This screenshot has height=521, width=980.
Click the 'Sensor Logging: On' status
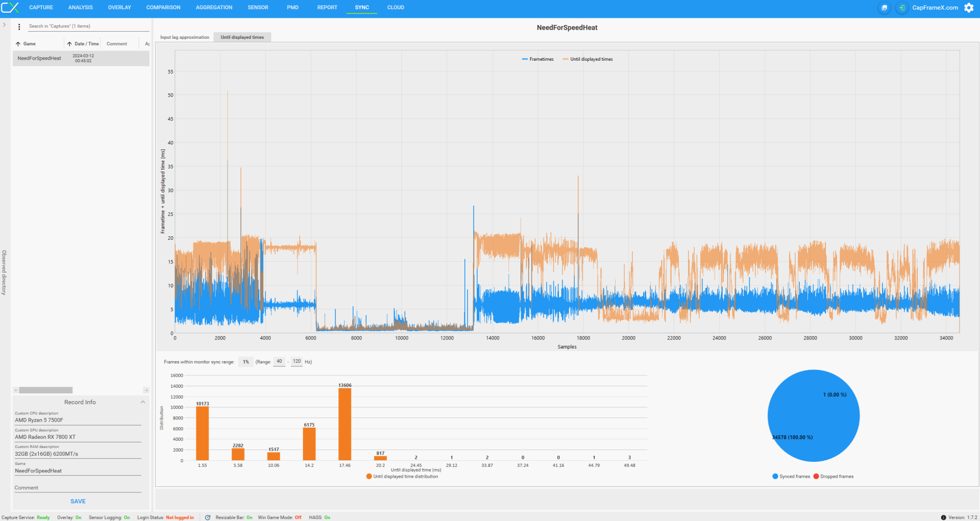pos(109,517)
